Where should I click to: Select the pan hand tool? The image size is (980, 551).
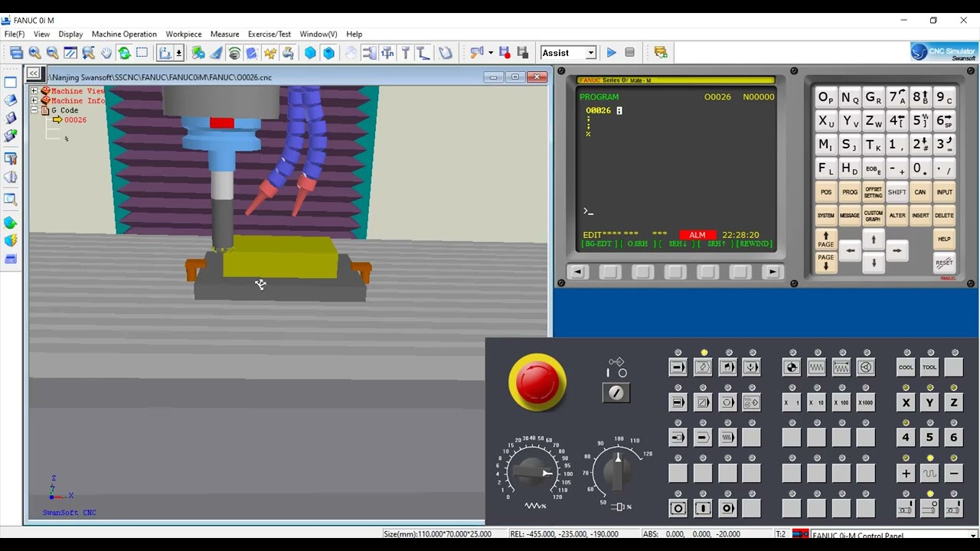pyautogui.click(x=106, y=53)
